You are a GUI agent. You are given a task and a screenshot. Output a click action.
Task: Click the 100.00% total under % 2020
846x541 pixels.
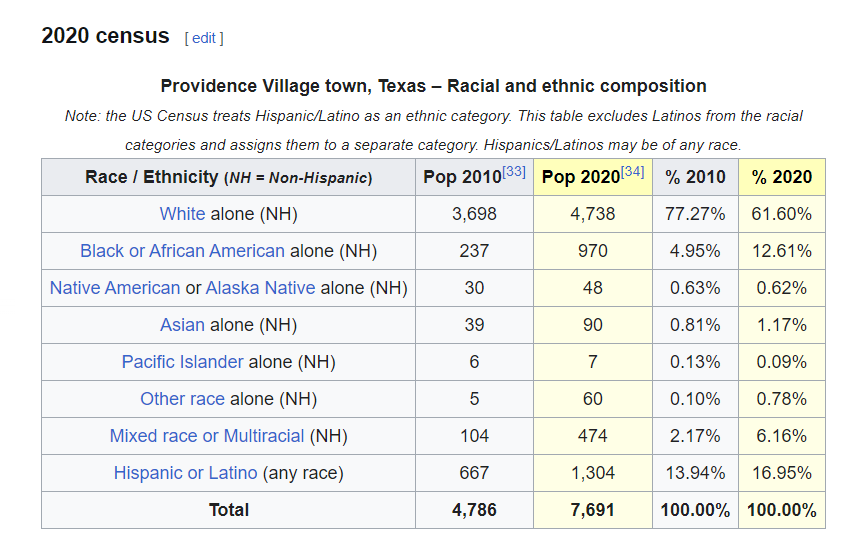click(x=782, y=510)
